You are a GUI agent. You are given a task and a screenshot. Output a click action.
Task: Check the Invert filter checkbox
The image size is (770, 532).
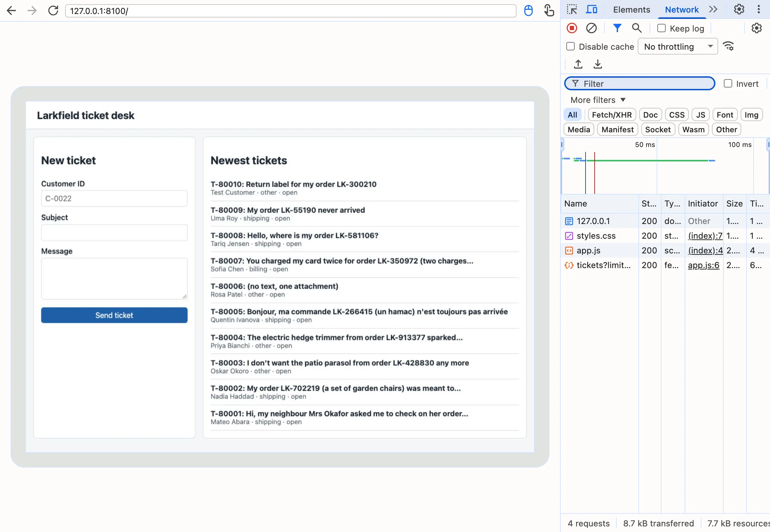coord(728,83)
